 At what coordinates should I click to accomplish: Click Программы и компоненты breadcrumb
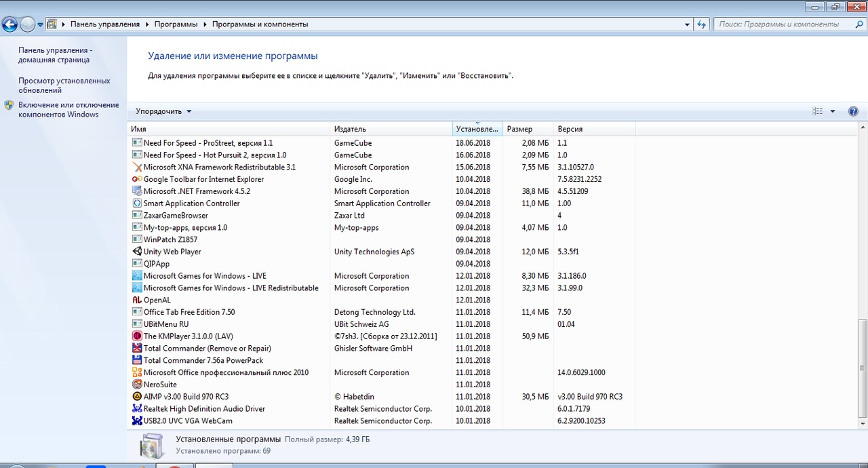pos(260,24)
